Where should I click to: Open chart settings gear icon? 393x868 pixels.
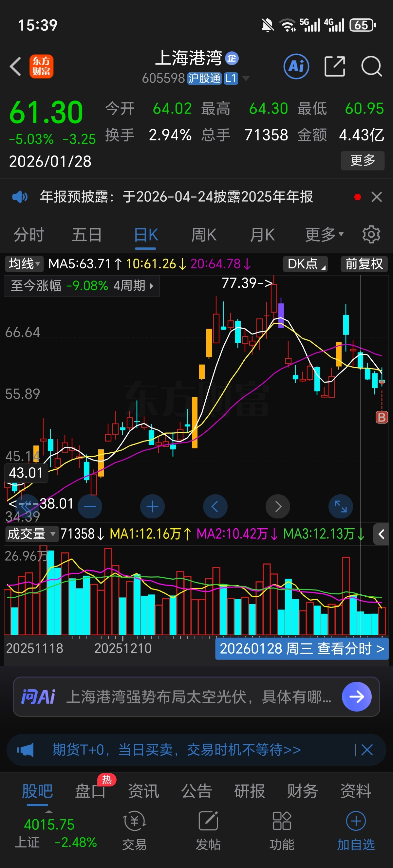pos(371,235)
